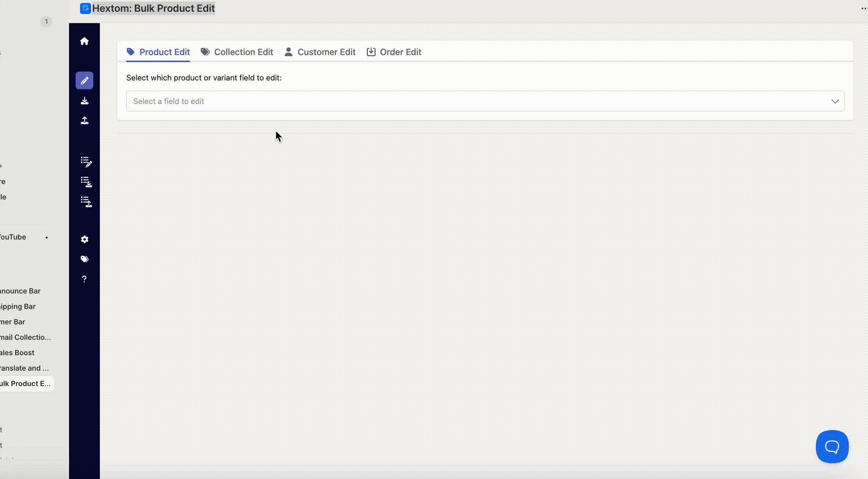Open the list with pencil icon
Screen dimensions: 868x479
86,162
